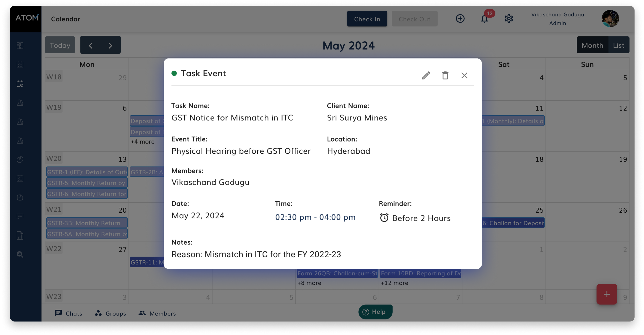Open Form 26QB Challan-cum-Statement event
The width and height of the screenshot is (644, 335).
pyautogui.click(x=337, y=273)
